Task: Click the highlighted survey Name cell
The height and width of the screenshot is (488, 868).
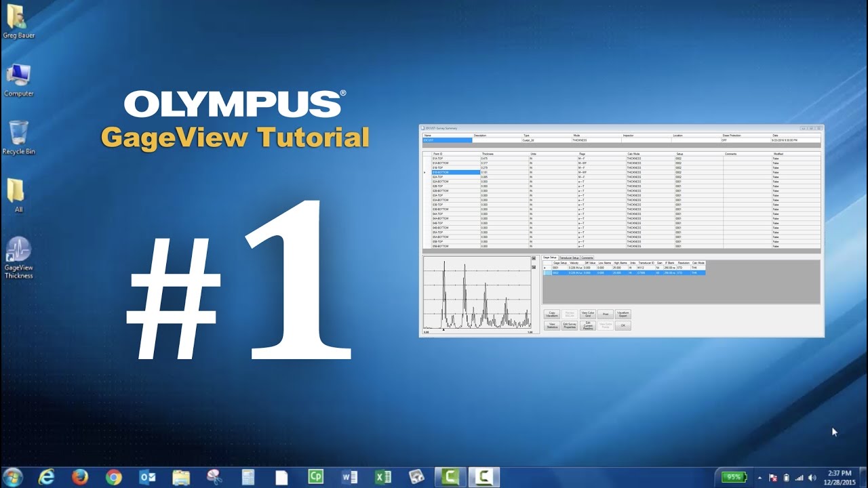Action: pos(448,140)
